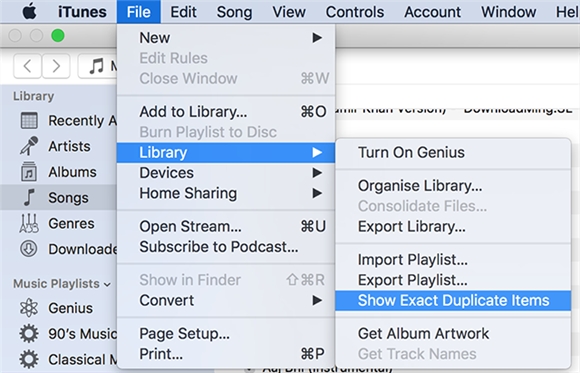Image resolution: width=580 pixels, height=373 pixels.
Task: Open the View menu
Action: click(x=289, y=12)
